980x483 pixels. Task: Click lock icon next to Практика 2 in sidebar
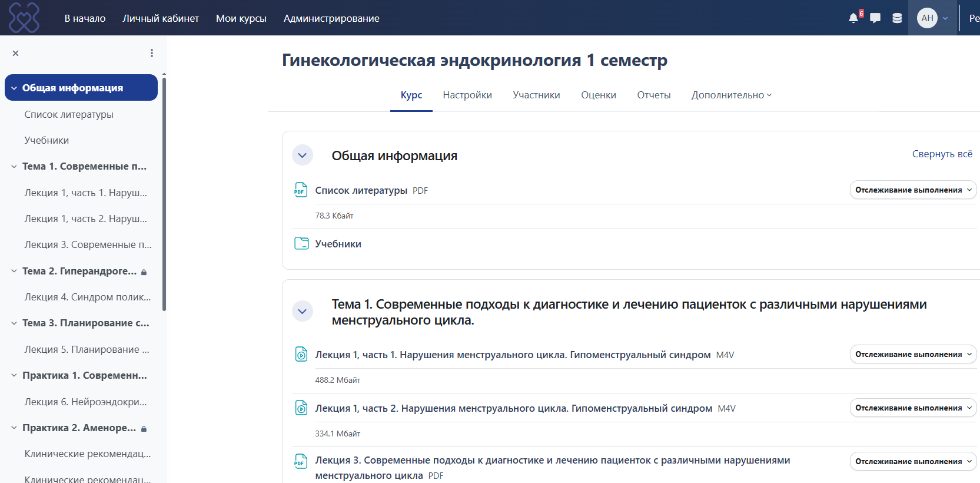point(144,429)
